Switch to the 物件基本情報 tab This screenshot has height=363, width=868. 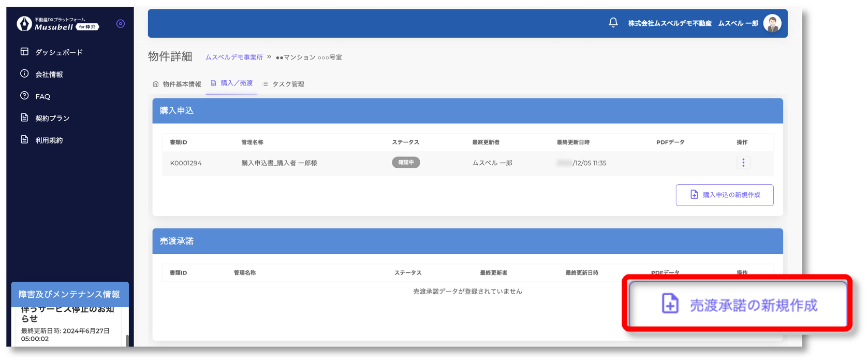click(x=177, y=84)
